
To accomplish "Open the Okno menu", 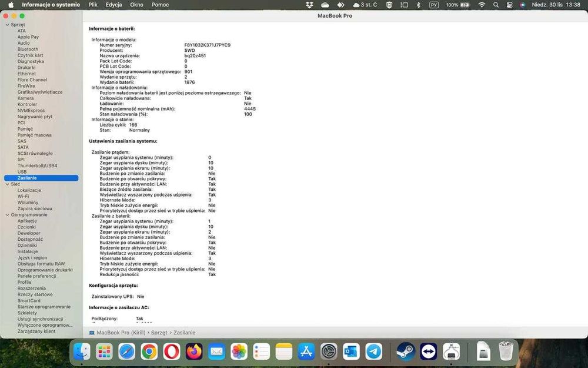I will [136, 5].
